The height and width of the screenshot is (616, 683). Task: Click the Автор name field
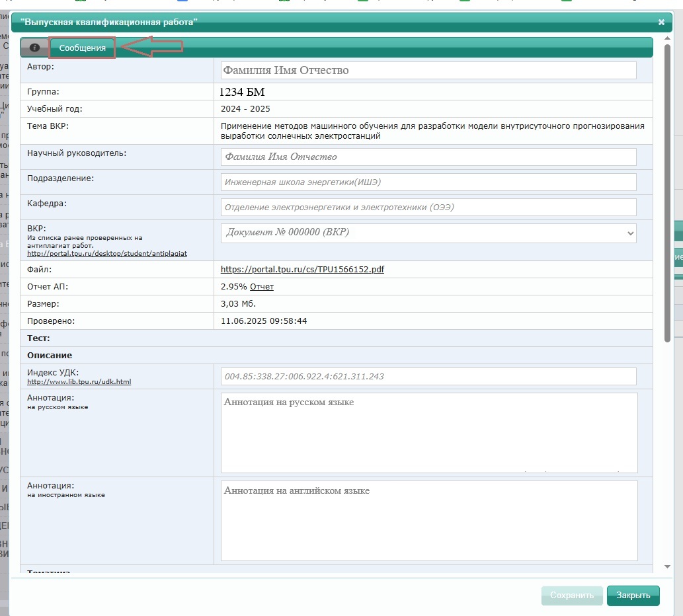pos(428,71)
